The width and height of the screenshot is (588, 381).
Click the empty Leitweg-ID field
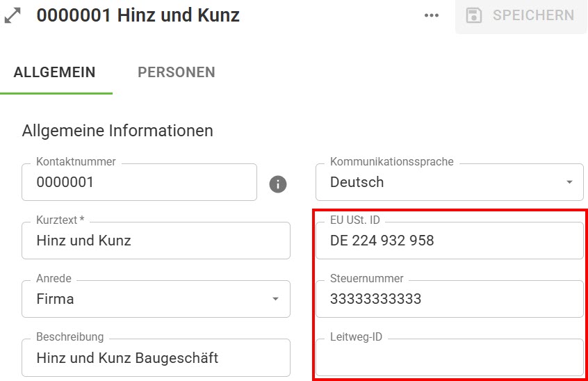pos(449,358)
